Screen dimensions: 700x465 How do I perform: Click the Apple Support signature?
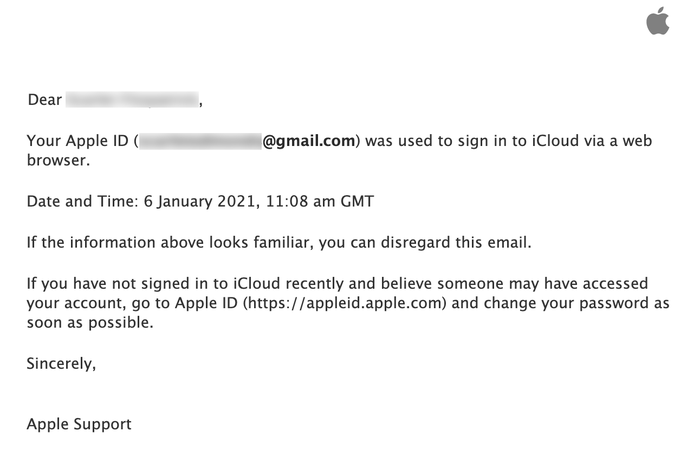coord(79,424)
